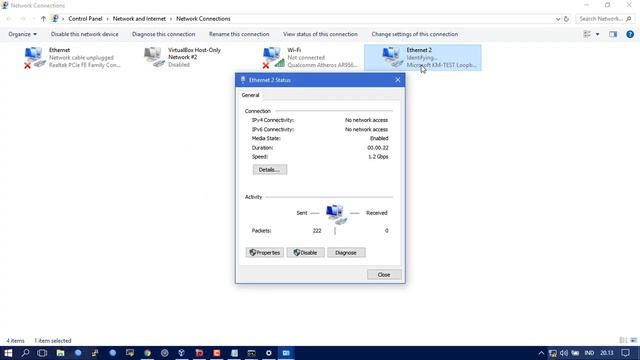Click the Disable button in the dialog
640x360 pixels.
point(306,253)
